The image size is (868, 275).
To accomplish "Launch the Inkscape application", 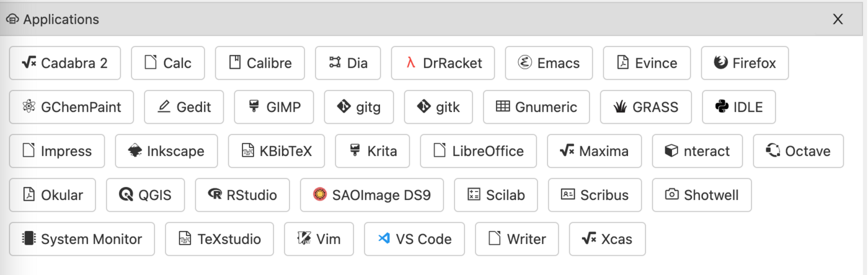I will pyautogui.click(x=166, y=151).
